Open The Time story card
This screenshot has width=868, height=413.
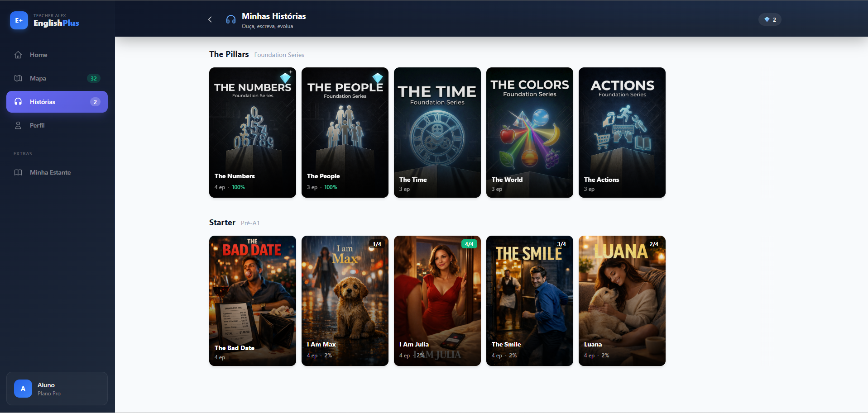[x=437, y=132]
